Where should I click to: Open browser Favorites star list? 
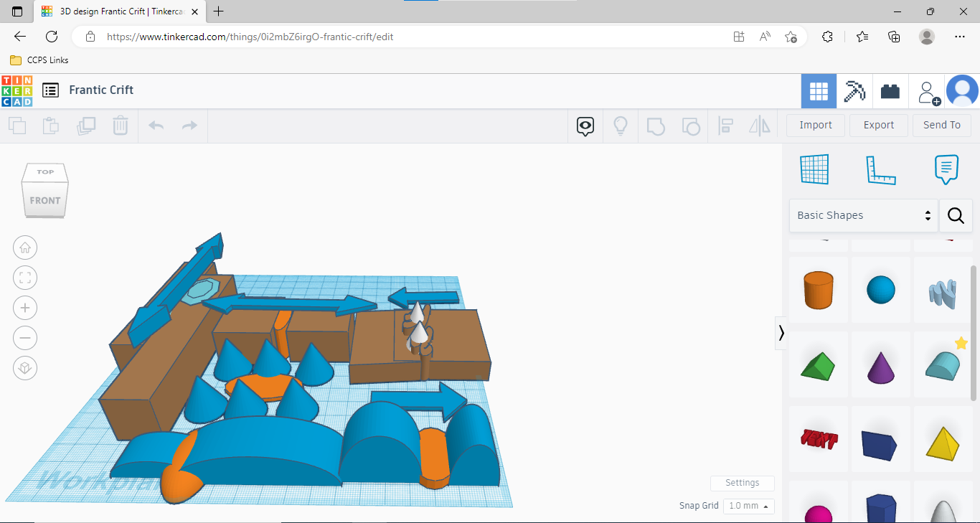point(862,37)
